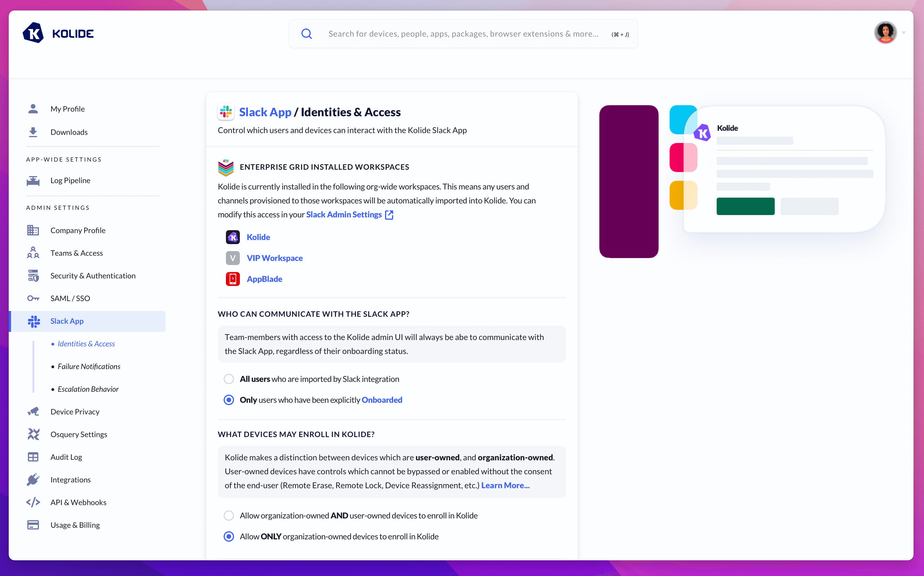Click the Slack App breadcrumb link

point(265,112)
